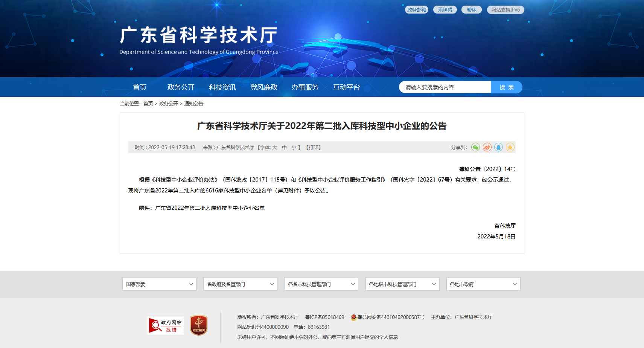The height and width of the screenshot is (348, 644).
Task: Share the article to WeChat
Action: point(475,147)
